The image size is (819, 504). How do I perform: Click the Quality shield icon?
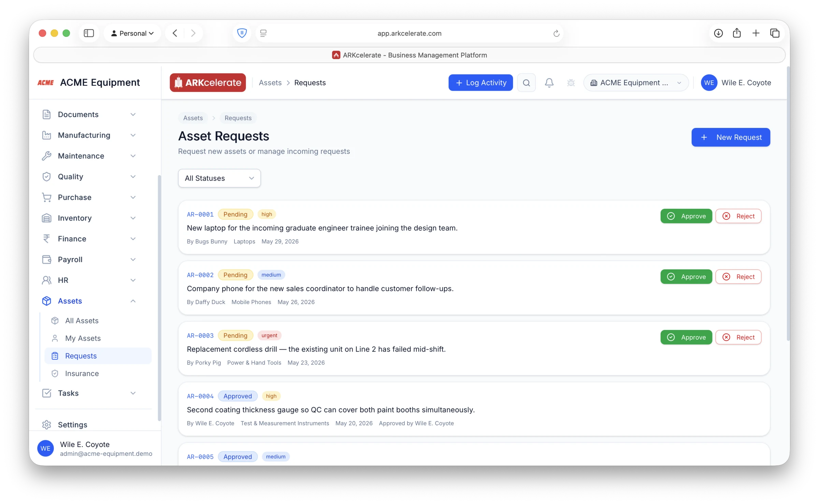pos(47,177)
